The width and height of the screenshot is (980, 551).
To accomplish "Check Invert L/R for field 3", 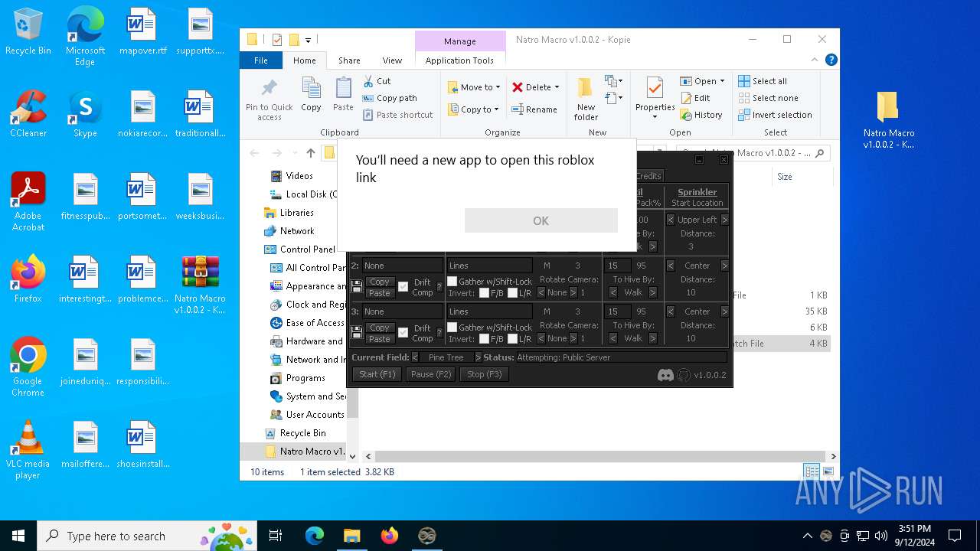I will click(x=513, y=339).
